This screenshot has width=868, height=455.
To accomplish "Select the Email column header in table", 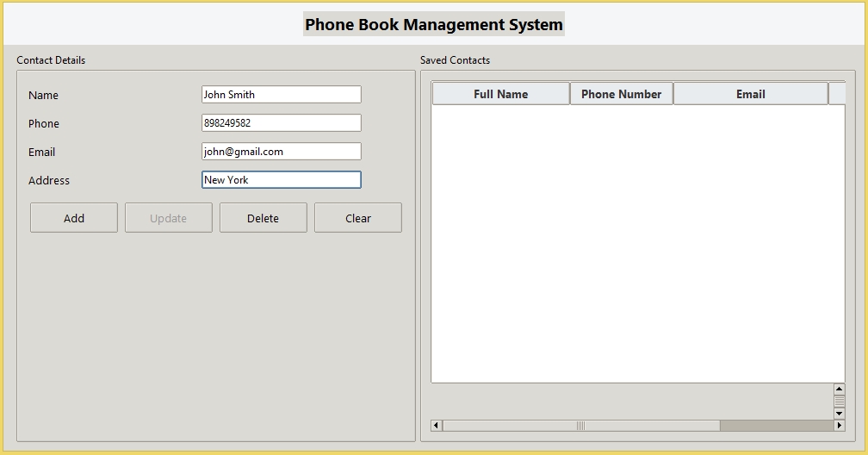I will click(750, 94).
